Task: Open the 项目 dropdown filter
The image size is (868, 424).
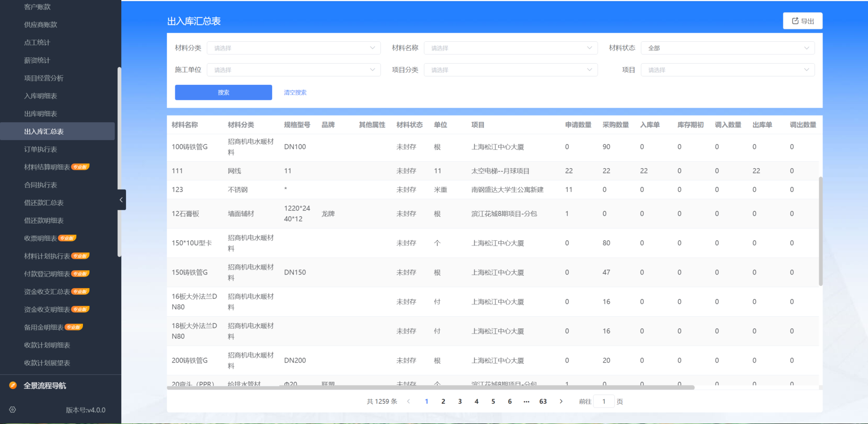Action: coord(727,69)
